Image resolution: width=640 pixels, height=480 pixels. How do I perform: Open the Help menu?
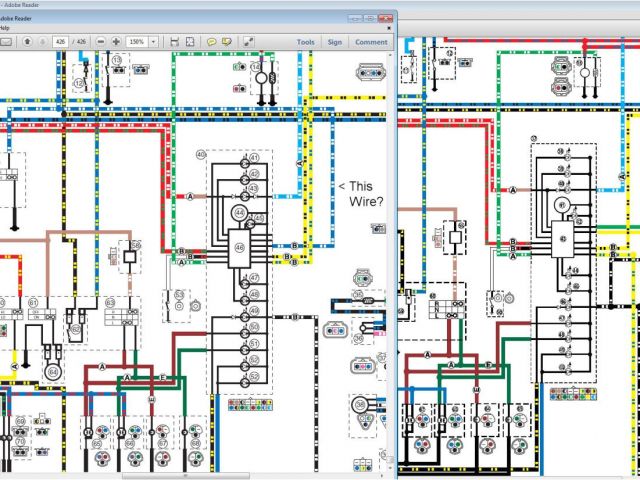point(4,28)
